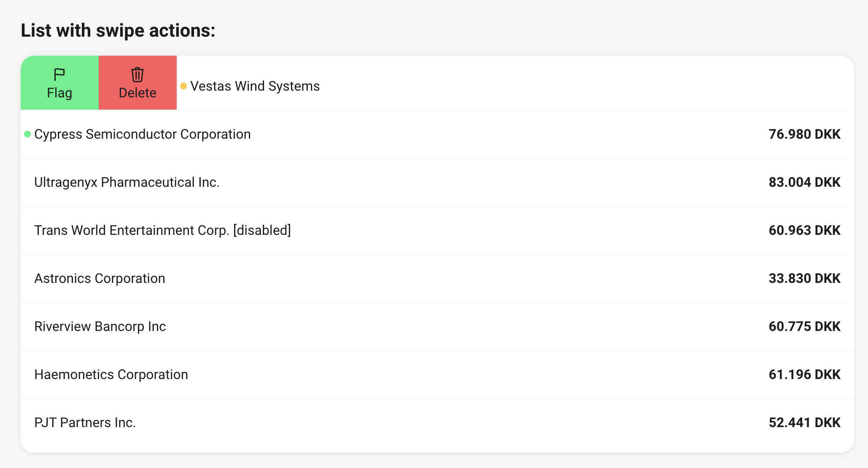Click the trash can icon above Delete
Image resolution: width=868 pixels, height=468 pixels.
pos(137,74)
